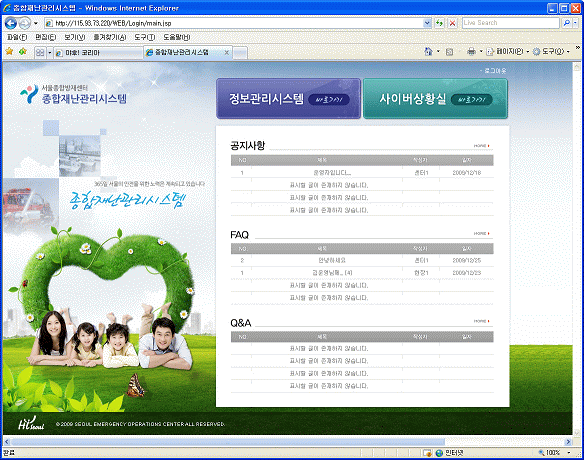Click the Print toolbar icon
This screenshot has width=584, height=460.
tap(471, 51)
